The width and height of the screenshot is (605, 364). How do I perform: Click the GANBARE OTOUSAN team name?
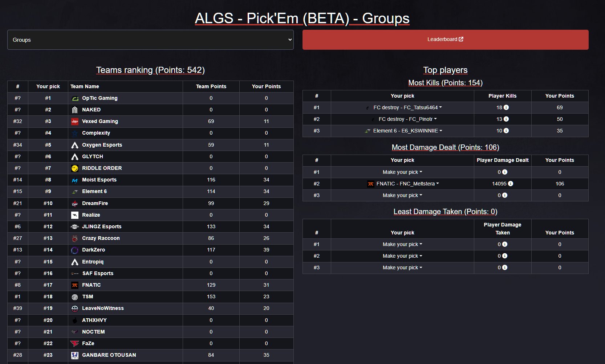109,355
